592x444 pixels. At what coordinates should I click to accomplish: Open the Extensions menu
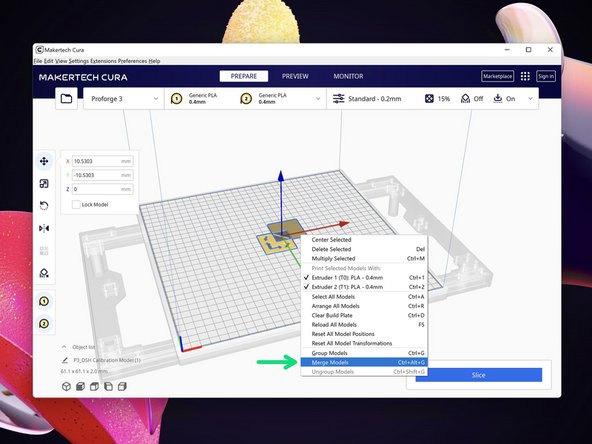pos(103,61)
